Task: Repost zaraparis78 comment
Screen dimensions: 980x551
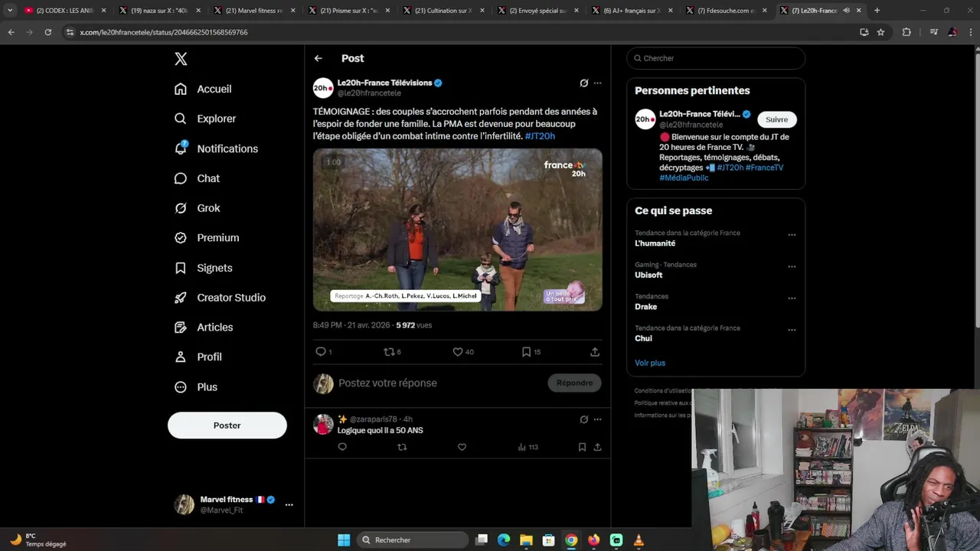Action: 402,447
